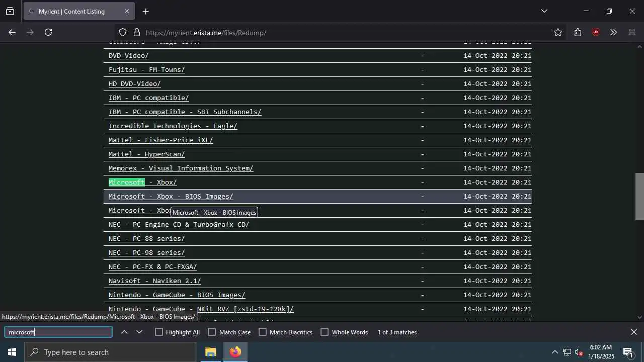The image size is (644, 362).
Task: Click the find bar text field
Action: (x=58, y=332)
